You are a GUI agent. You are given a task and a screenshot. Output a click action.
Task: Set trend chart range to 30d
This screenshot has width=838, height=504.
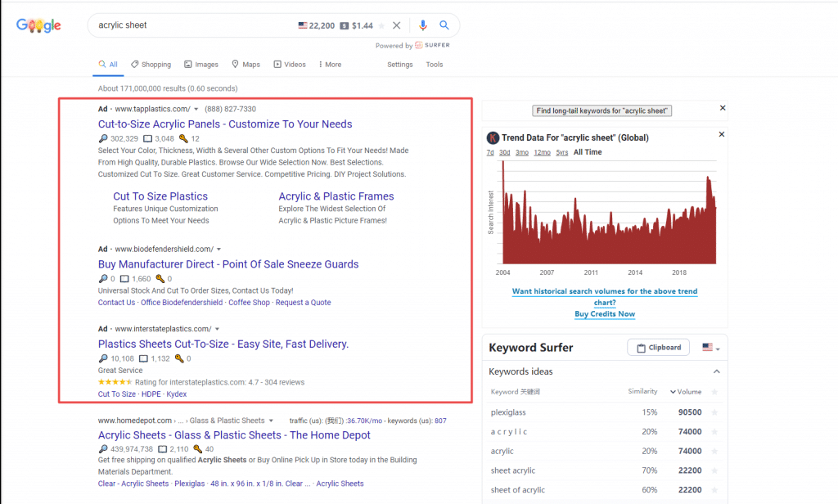click(x=504, y=152)
